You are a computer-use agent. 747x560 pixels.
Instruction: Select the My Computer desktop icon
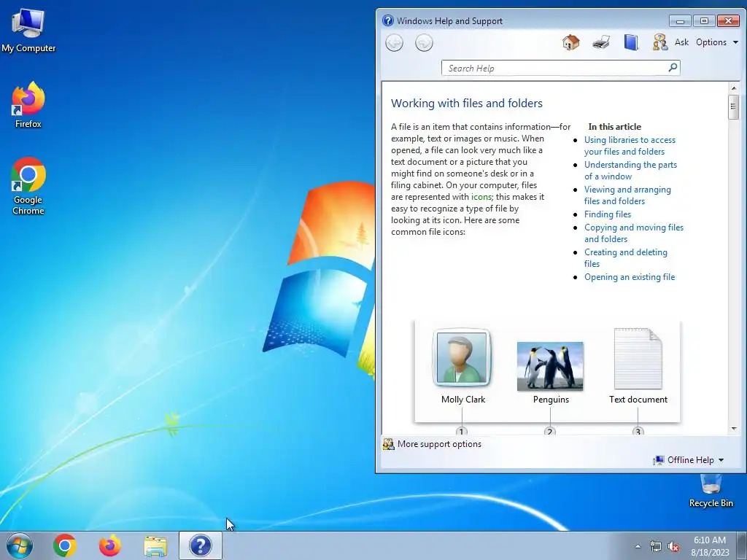28,31
